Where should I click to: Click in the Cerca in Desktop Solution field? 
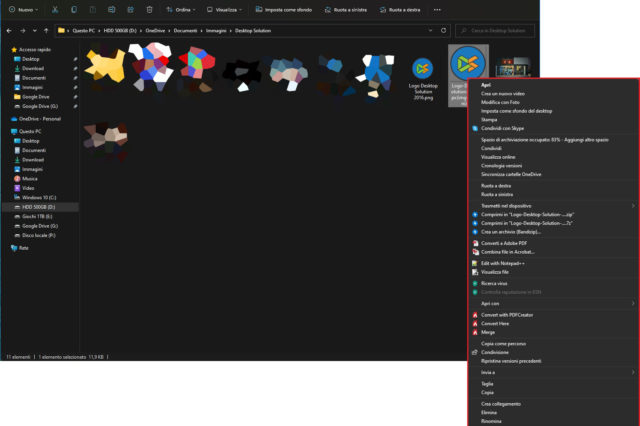[x=495, y=31]
